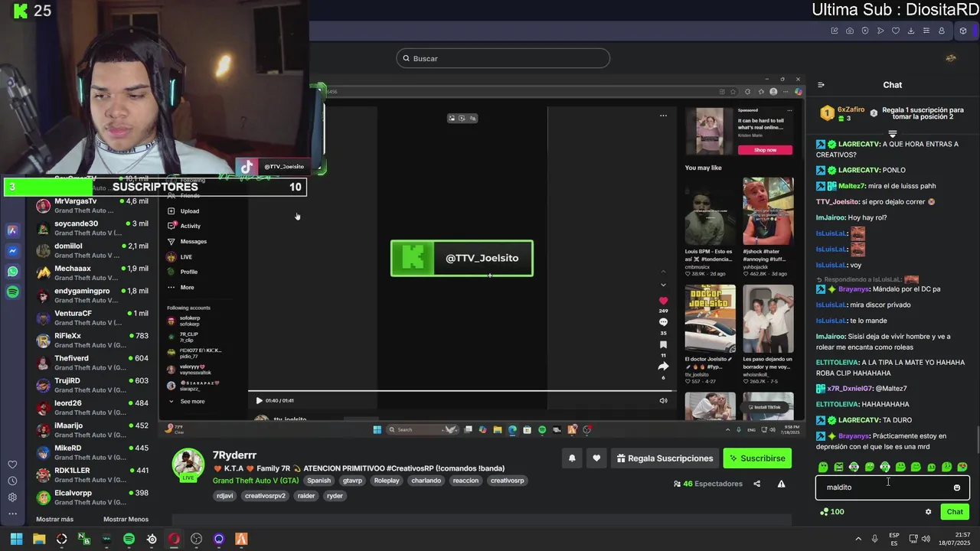The width and height of the screenshot is (980, 551).
Task: Click Spotify icon in Opera sidebar
Action: [x=13, y=292]
